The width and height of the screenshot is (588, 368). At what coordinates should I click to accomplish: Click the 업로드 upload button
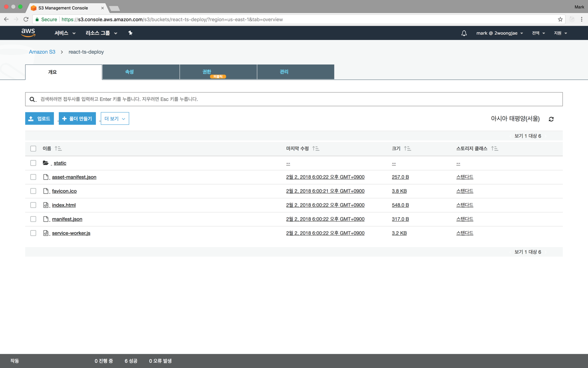pos(39,119)
